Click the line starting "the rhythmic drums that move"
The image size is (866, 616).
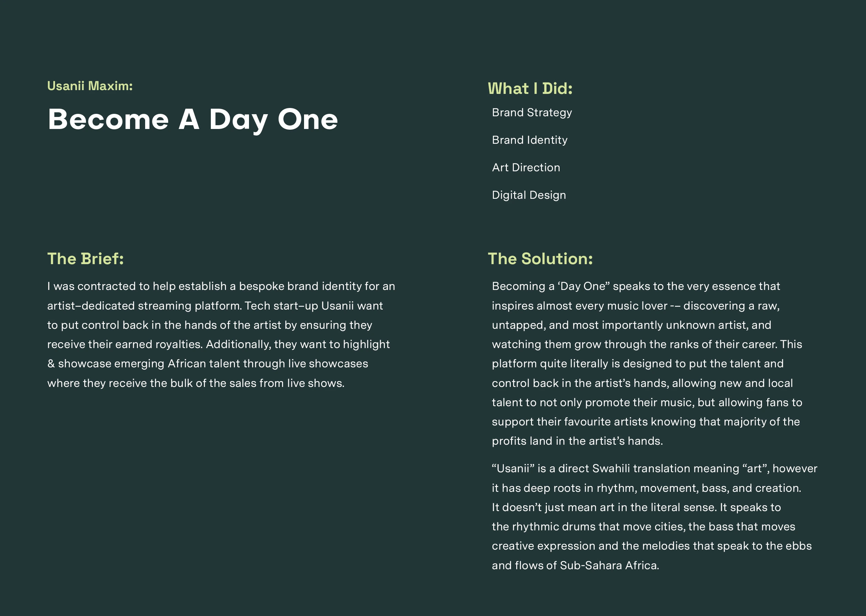[x=643, y=527]
